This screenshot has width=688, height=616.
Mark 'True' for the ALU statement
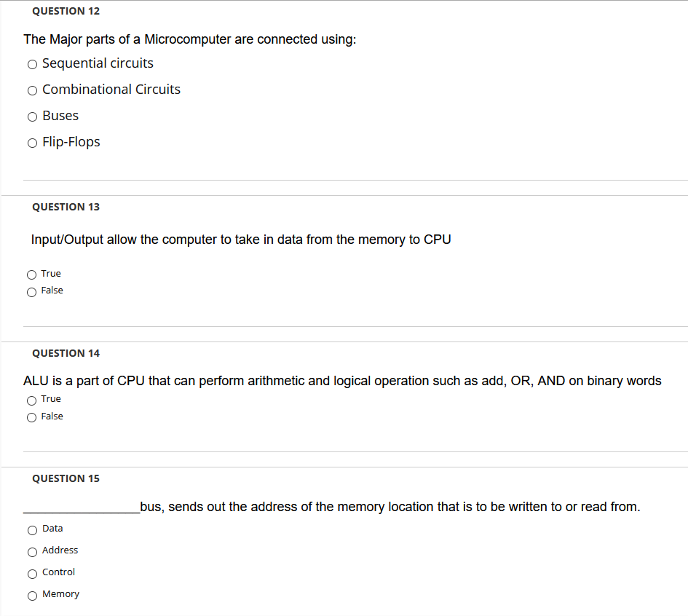click(31, 400)
